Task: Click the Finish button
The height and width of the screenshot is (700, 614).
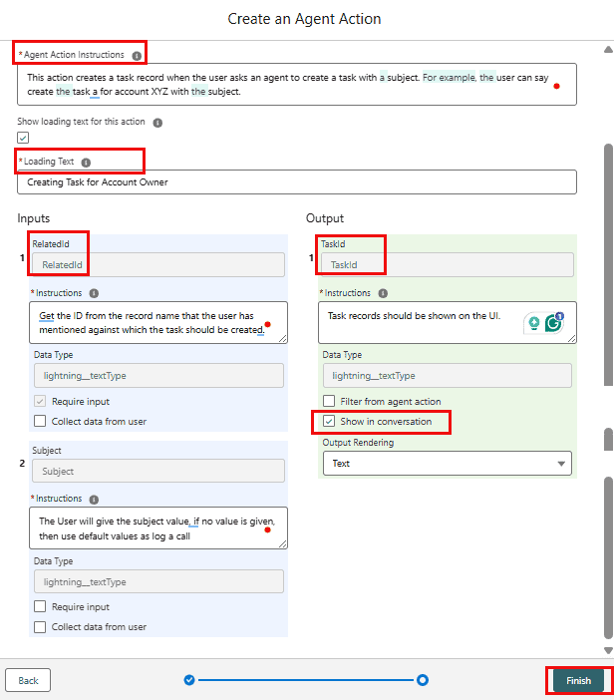Action: tap(578, 680)
